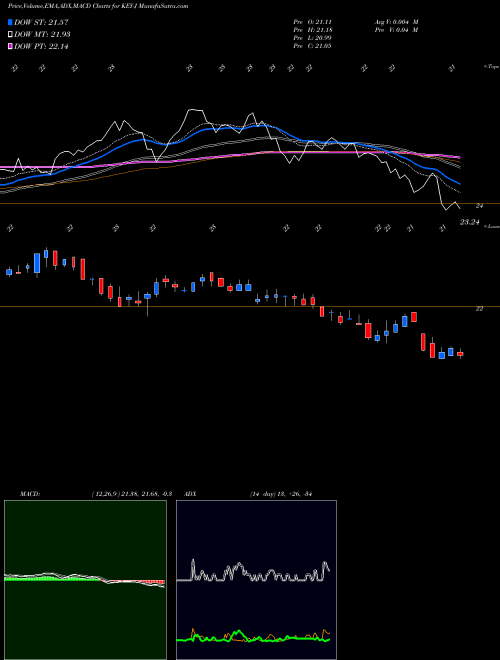Click the ADX (14 day) values text
The height and width of the screenshot is (660, 500).
click(x=281, y=494)
